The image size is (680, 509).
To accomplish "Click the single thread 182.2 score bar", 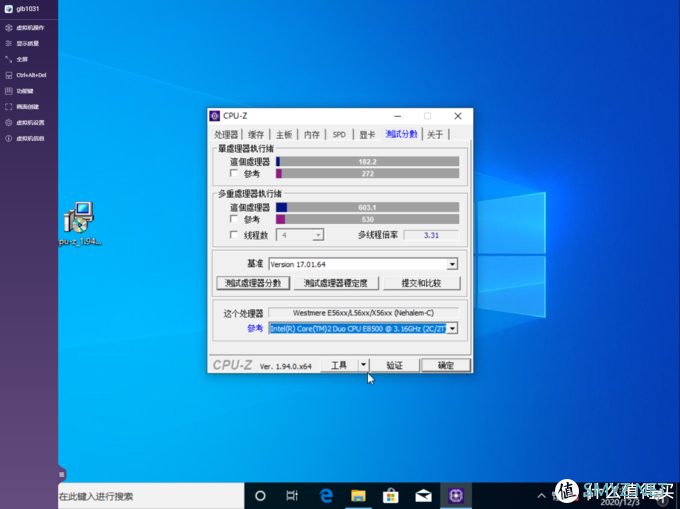I will coord(367,162).
